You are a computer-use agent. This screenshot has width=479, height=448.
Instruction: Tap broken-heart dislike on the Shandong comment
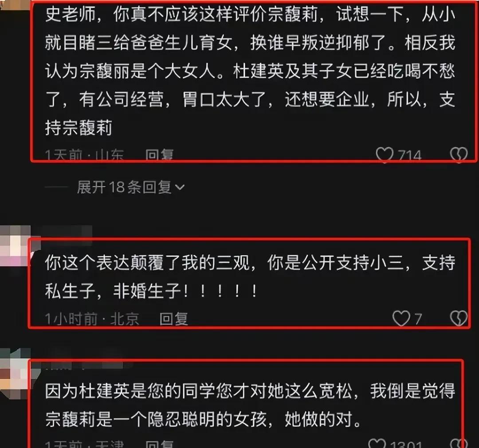(x=459, y=155)
